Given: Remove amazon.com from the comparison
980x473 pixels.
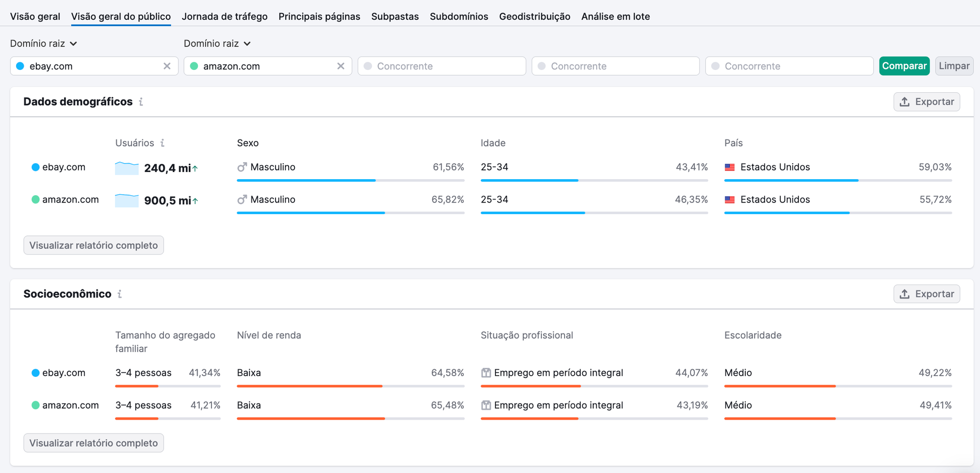Looking at the screenshot, I should 341,66.
